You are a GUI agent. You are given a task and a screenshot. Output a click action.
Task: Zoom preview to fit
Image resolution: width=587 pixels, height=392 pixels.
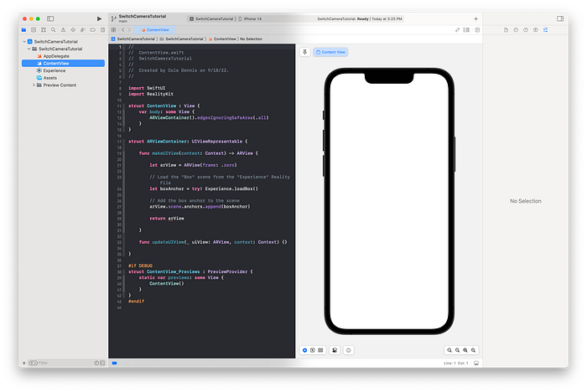pos(465,350)
